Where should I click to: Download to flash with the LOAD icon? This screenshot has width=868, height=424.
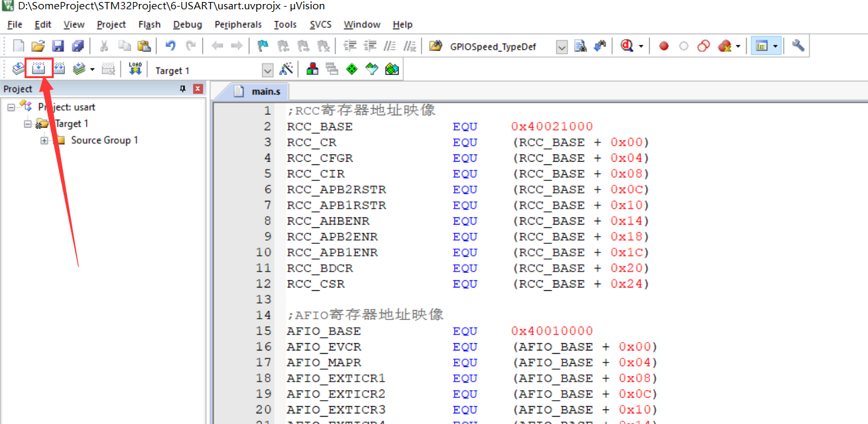[x=135, y=68]
